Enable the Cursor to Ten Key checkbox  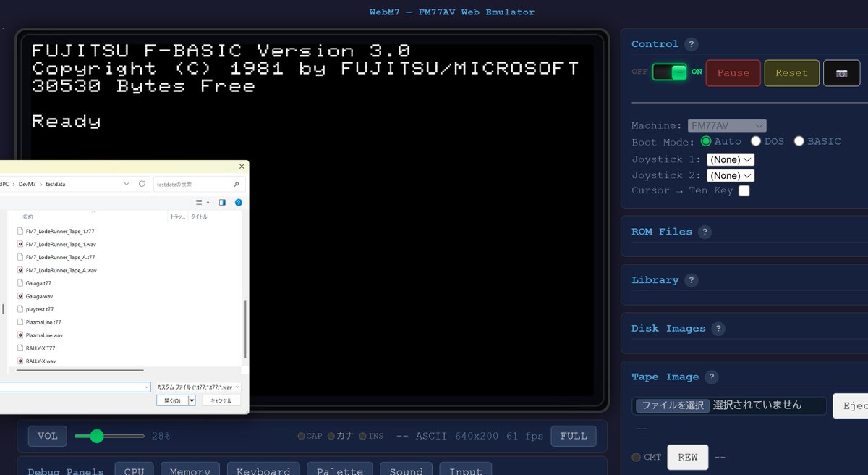(x=744, y=191)
